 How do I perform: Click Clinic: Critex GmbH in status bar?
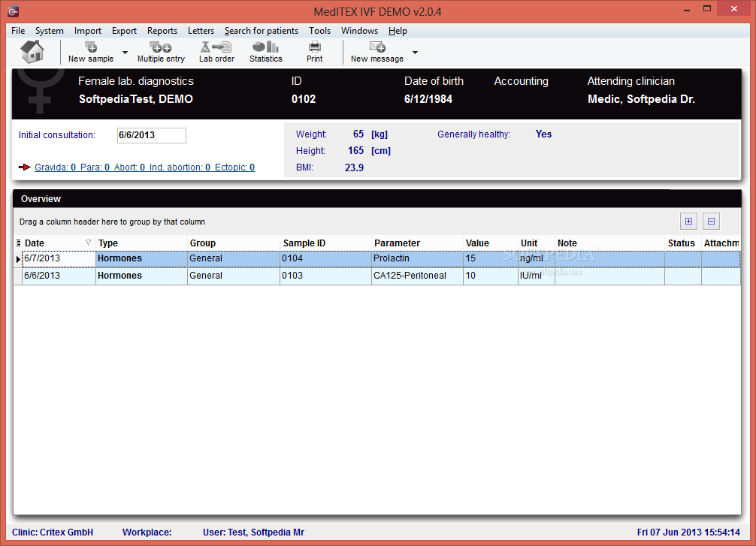pyautogui.click(x=53, y=532)
